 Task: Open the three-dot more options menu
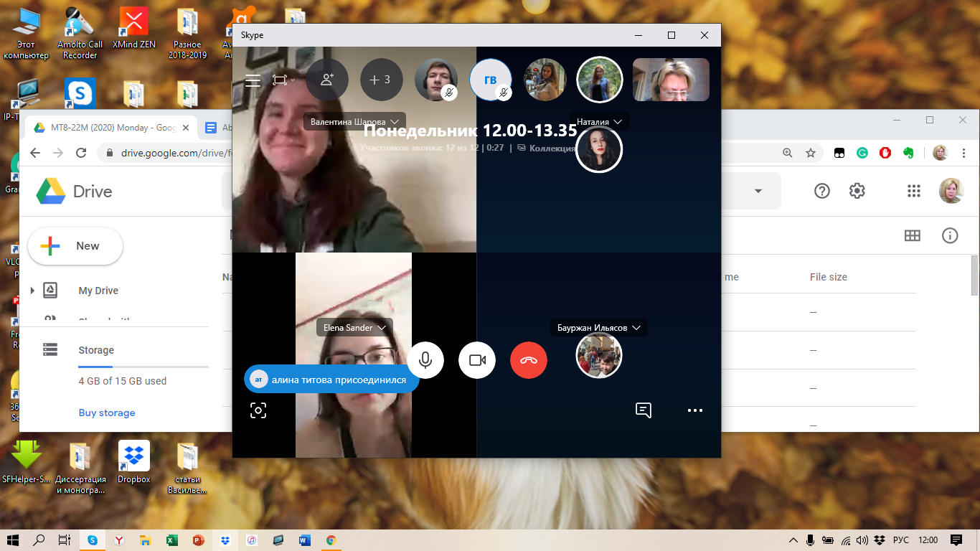click(694, 410)
